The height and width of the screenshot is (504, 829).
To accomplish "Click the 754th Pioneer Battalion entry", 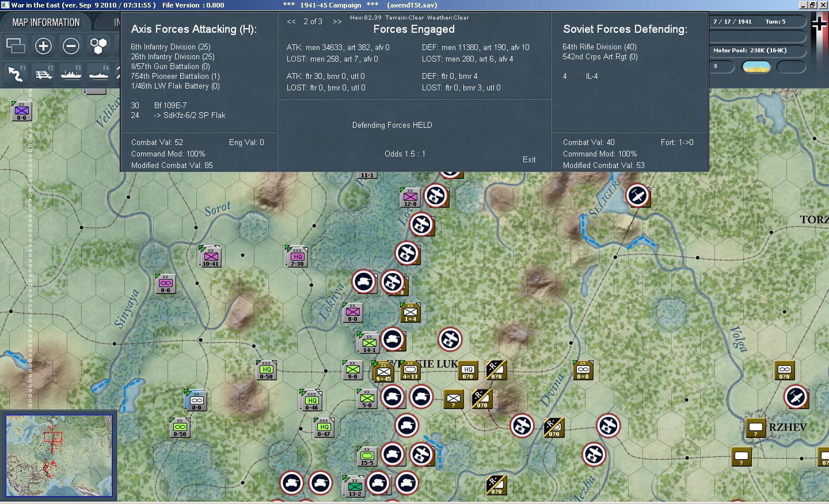I will [175, 76].
